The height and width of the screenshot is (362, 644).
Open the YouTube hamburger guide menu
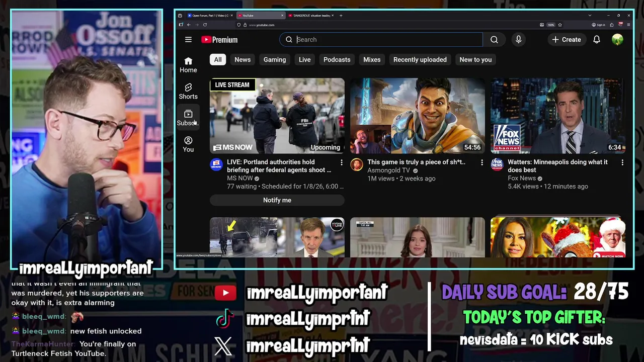(x=188, y=40)
